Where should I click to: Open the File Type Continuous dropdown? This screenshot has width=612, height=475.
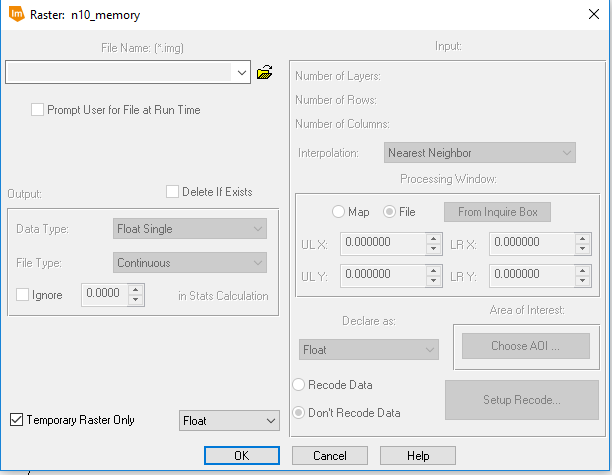(x=190, y=263)
